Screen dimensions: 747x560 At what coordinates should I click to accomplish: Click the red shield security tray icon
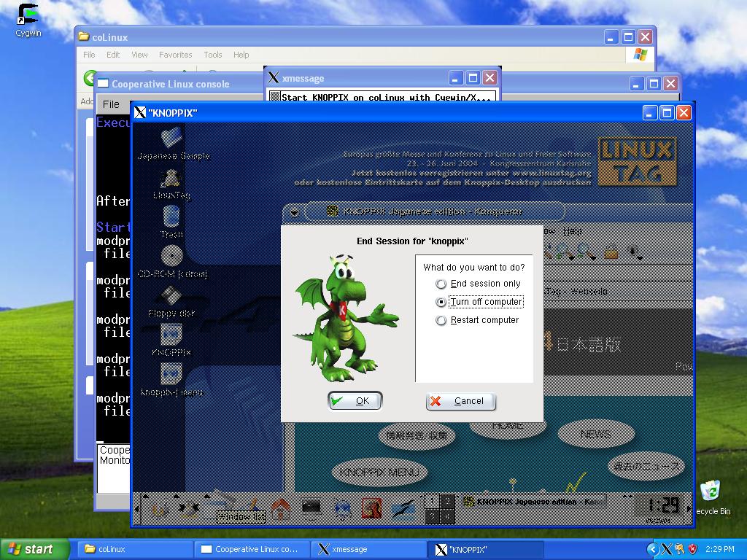point(693,549)
